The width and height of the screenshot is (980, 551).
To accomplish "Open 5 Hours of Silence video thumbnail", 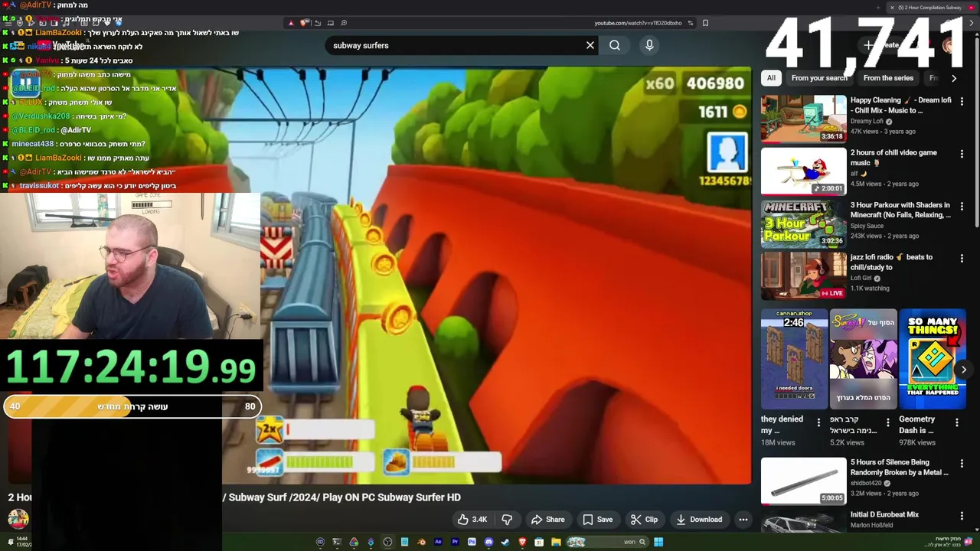I will coord(803,480).
